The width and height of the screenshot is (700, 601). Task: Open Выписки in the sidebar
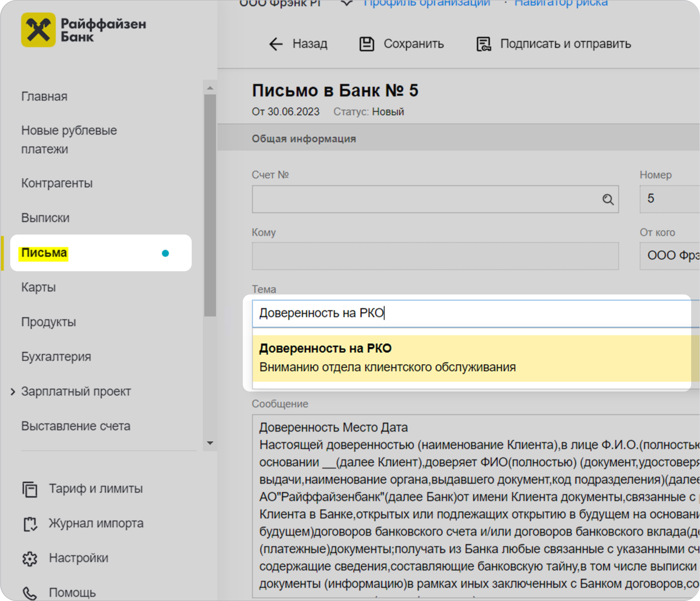45,218
